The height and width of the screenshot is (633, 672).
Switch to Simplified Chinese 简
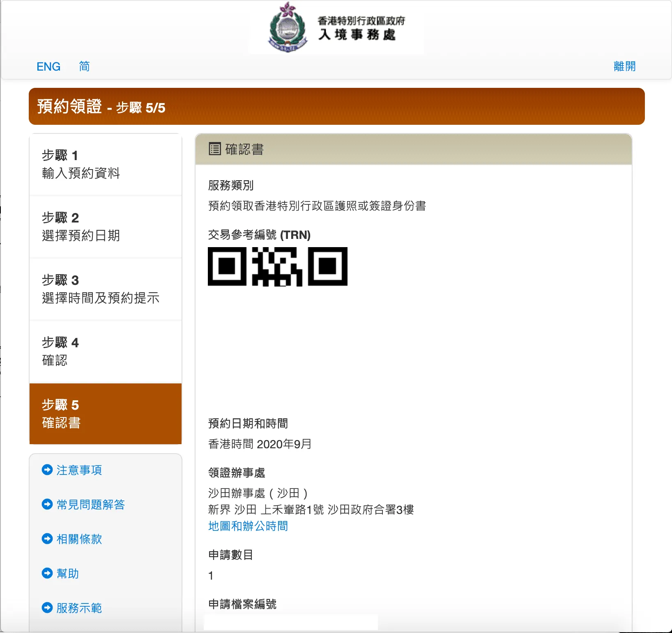[x=84, y=66]
